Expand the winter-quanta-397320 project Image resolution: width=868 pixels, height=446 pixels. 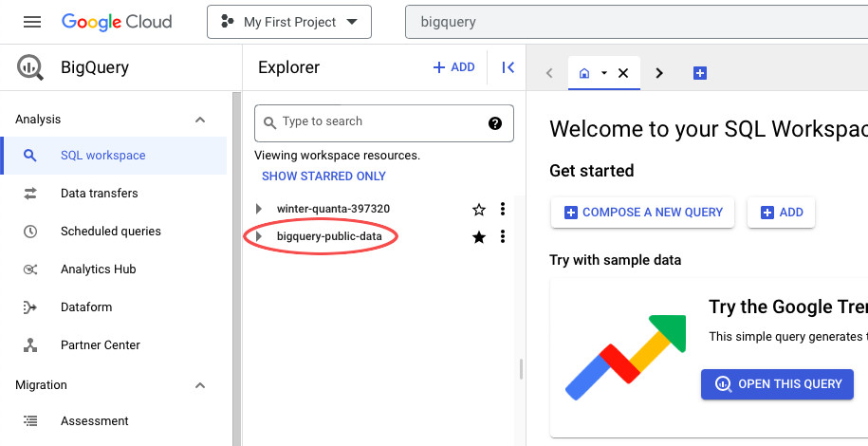[x=259, y=209]
